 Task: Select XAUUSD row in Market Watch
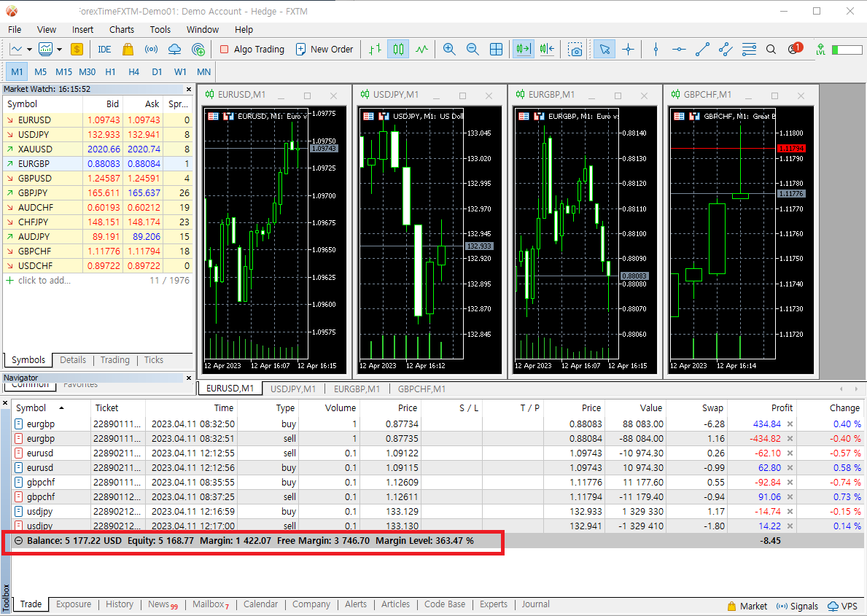98,149
